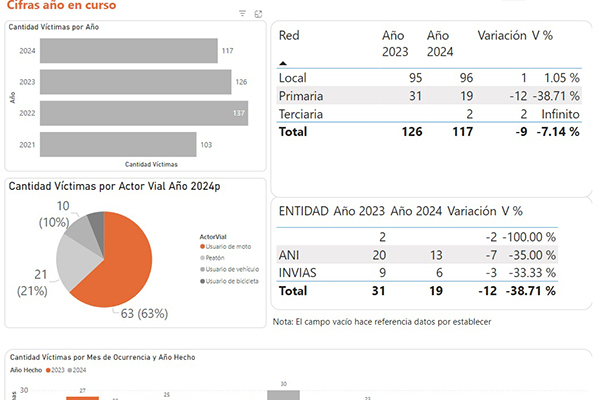Click the Total label in the Red table

(x=293, y=132)
